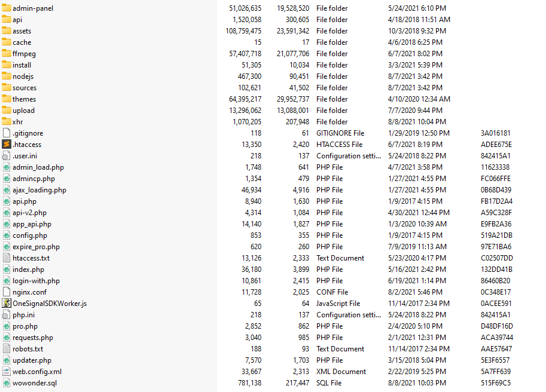Select the php.ini configuration icon
Viewport: 546px width, 392px height.
[x=7, y=315]
